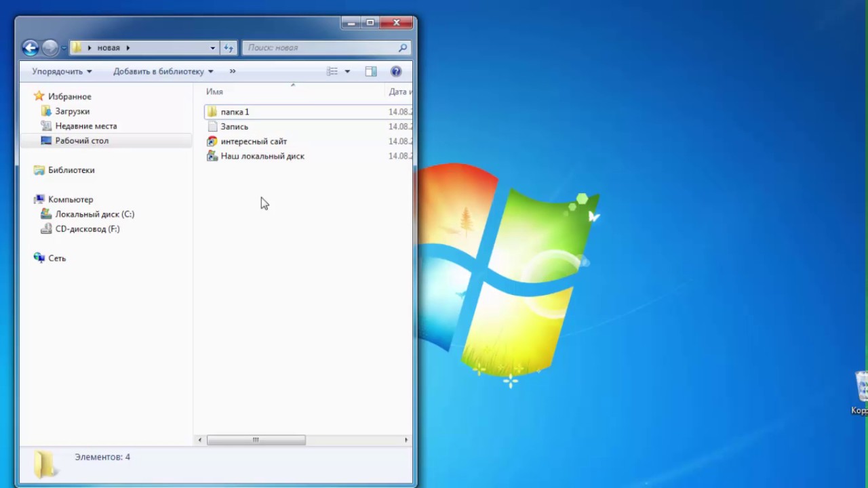The height and width of the screenshot is (488, 868).
Task: Open the "Упорядочить" menu
Action: pos(62,71)
